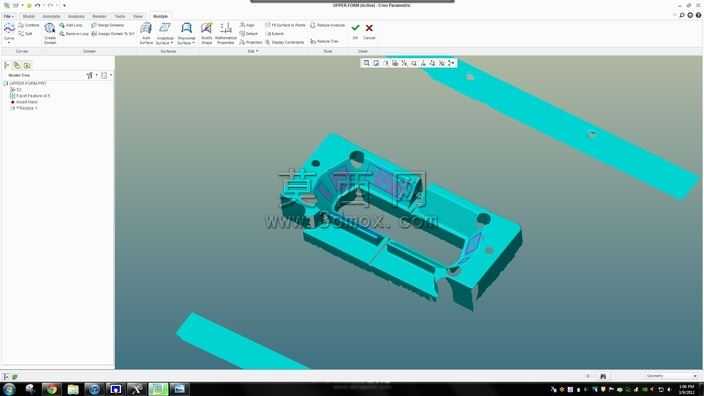Click Fit Surface to Points

coord(285,25)
